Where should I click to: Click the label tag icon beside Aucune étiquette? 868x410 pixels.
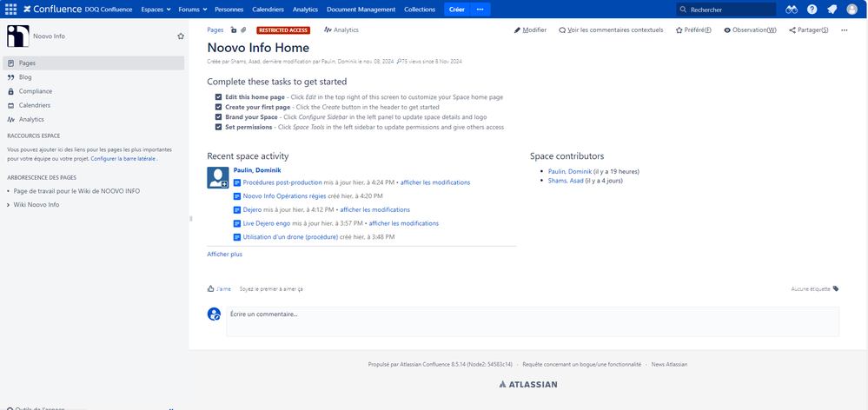pos(836,288)
